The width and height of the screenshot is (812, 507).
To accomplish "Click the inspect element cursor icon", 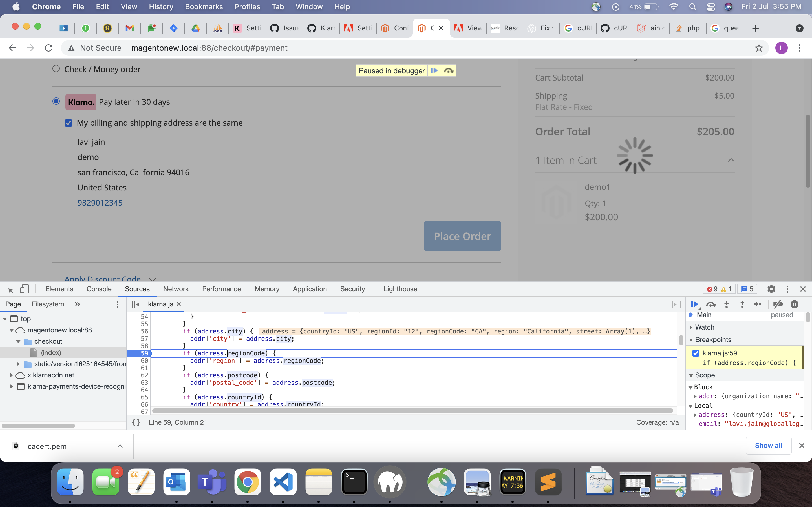I will 9,289.
